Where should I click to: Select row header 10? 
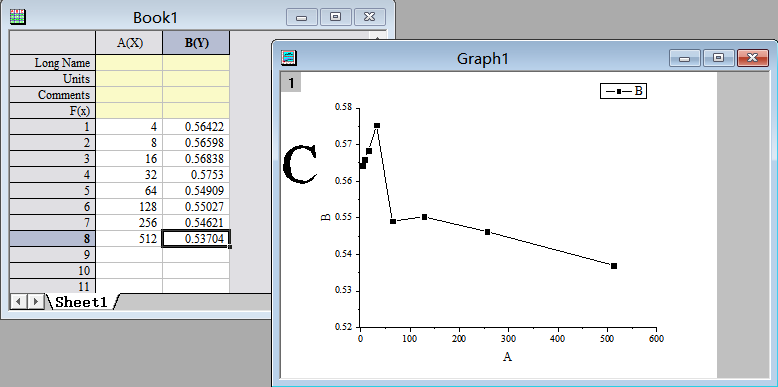[x=53, y=270]
